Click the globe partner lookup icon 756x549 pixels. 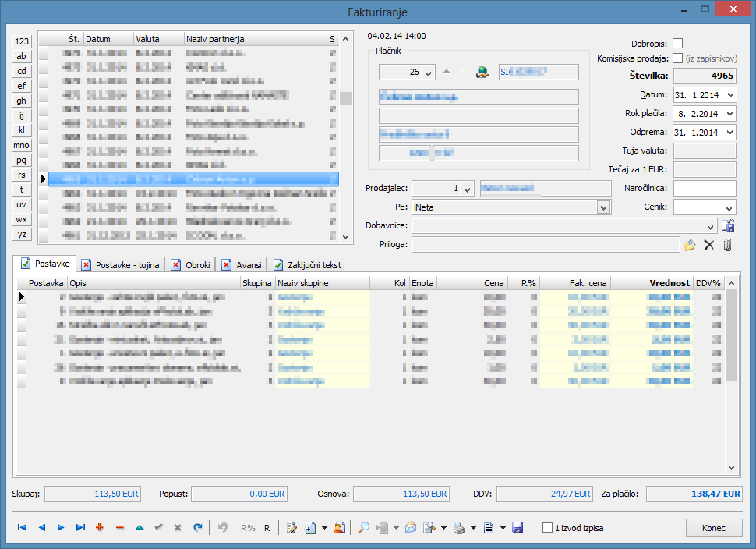click(482, 73)
